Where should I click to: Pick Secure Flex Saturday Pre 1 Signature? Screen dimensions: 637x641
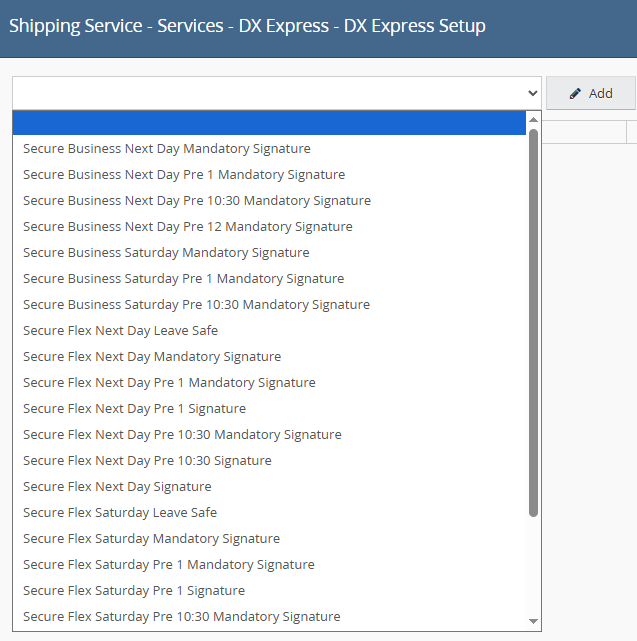134,591
